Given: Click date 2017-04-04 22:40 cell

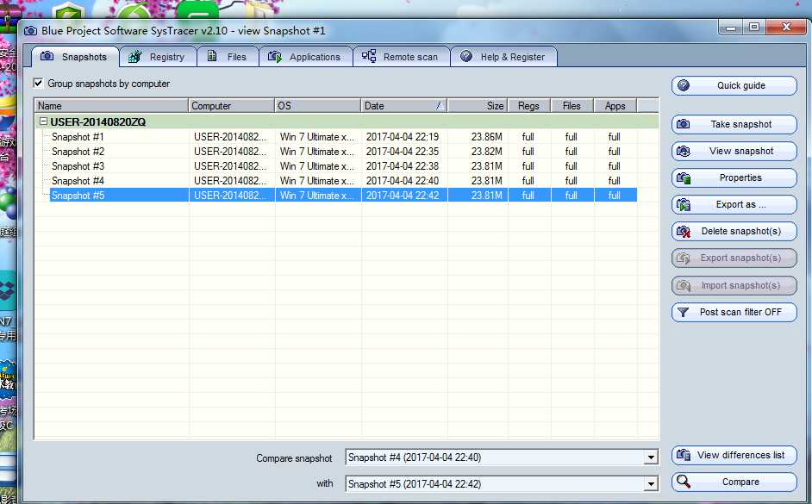Looking at the screenshot, I should [x=403, y=181].
